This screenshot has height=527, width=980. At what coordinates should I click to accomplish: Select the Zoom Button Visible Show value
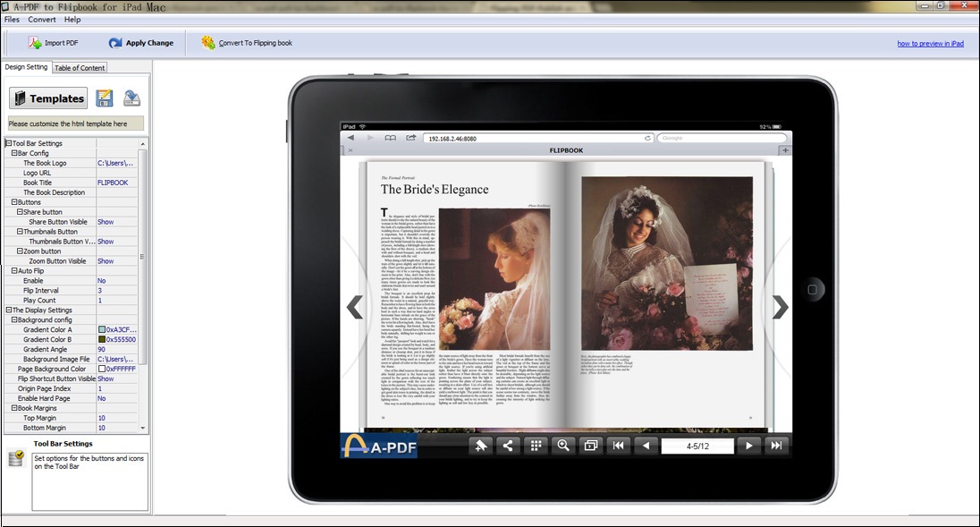106,261
